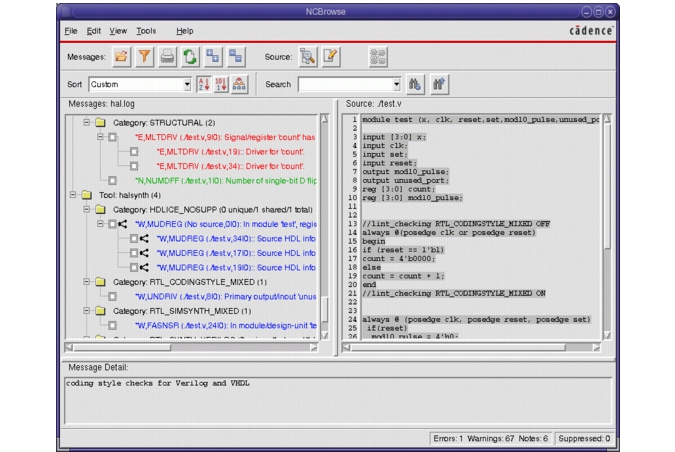Open the File menu

[x=71, y=31]
